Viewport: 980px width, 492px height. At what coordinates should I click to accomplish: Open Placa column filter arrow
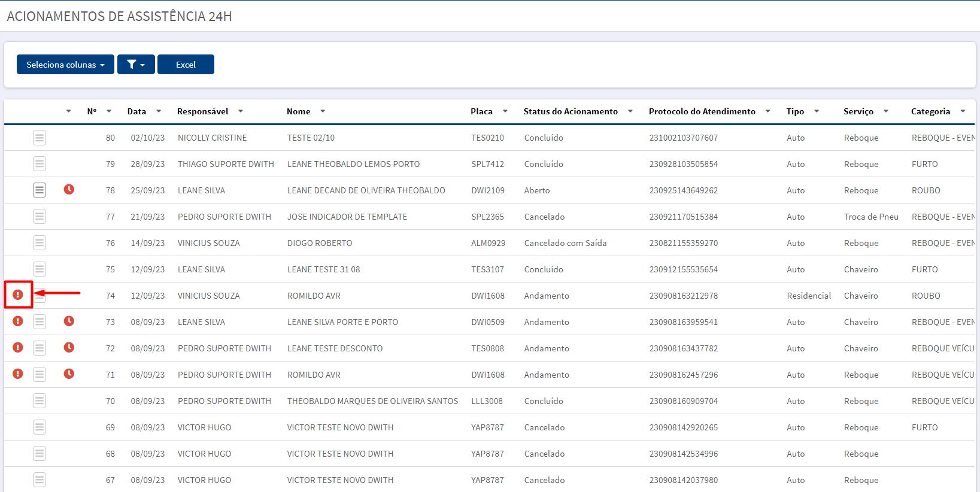505,111
